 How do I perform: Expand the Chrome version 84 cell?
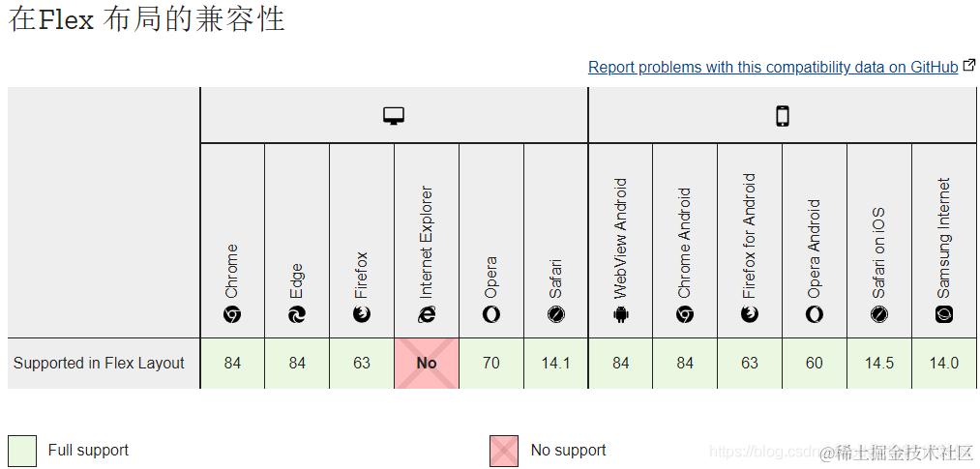coord(232,363)
